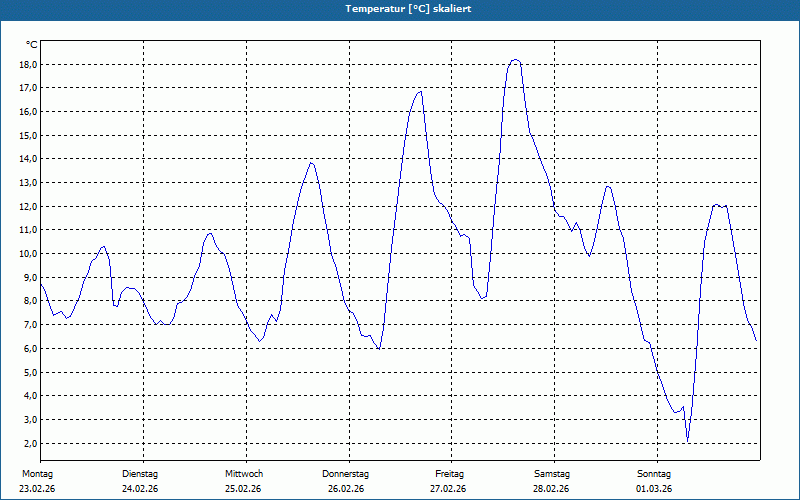Click the 13,0 axis label
The image size is (800, 500).
[x=28, y=183]
